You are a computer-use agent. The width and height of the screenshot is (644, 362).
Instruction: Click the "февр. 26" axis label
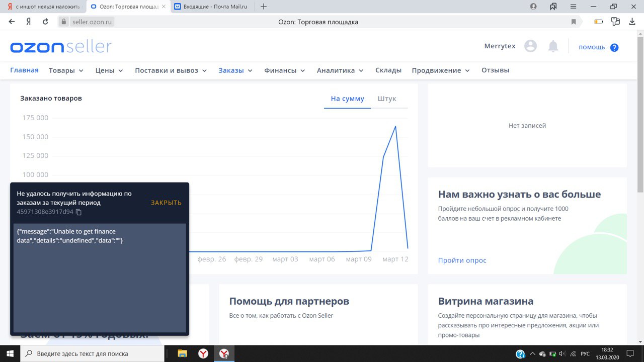(212, 259)
